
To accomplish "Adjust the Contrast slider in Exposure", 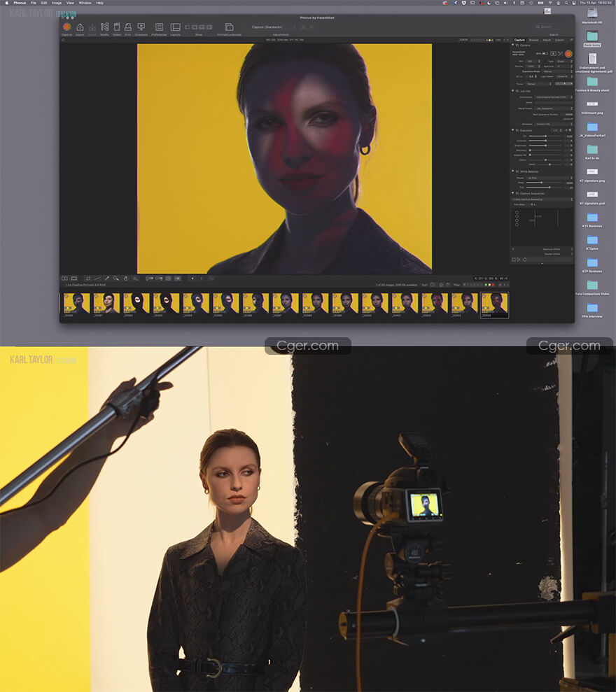I will (546, 141).
